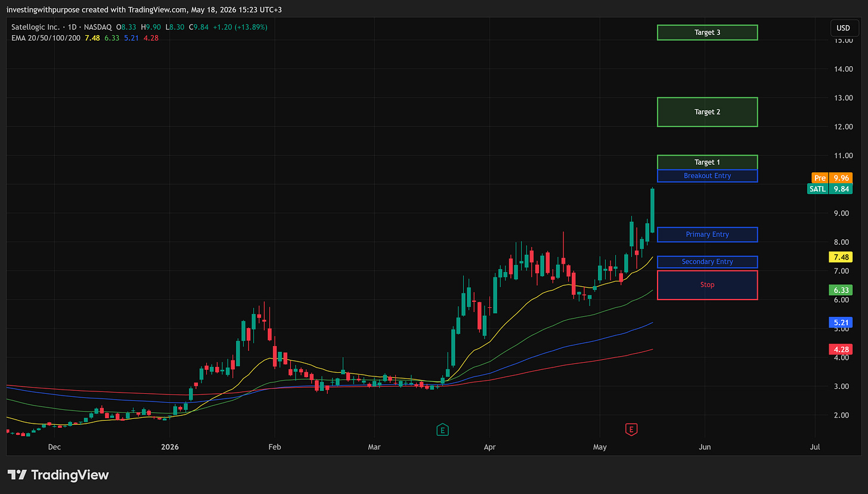Click the orange Pre 9.96 price label
This screenshot has width=868, height=494.
(x=832, y=178)
